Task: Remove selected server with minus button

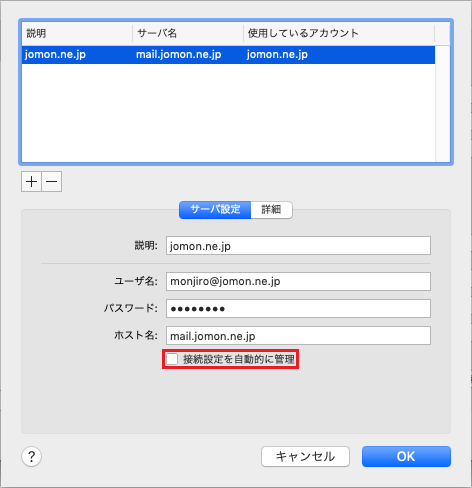Action: (52, 182)
